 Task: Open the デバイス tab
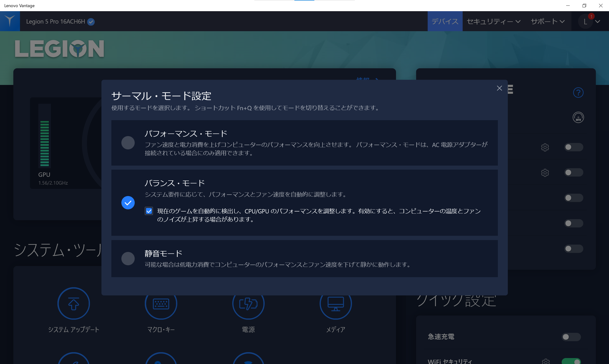pos(445,21)
